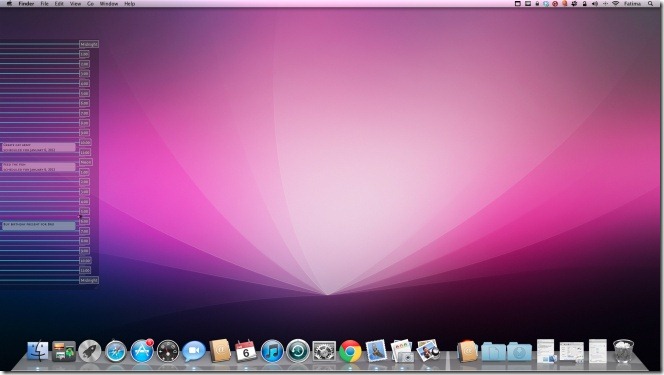
Task: Click the Noon hour label on timeline
Action: click(86, 162)
